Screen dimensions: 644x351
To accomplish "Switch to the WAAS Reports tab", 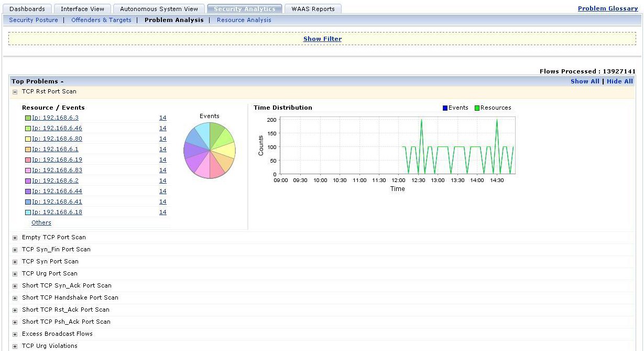I will (313, 8).
